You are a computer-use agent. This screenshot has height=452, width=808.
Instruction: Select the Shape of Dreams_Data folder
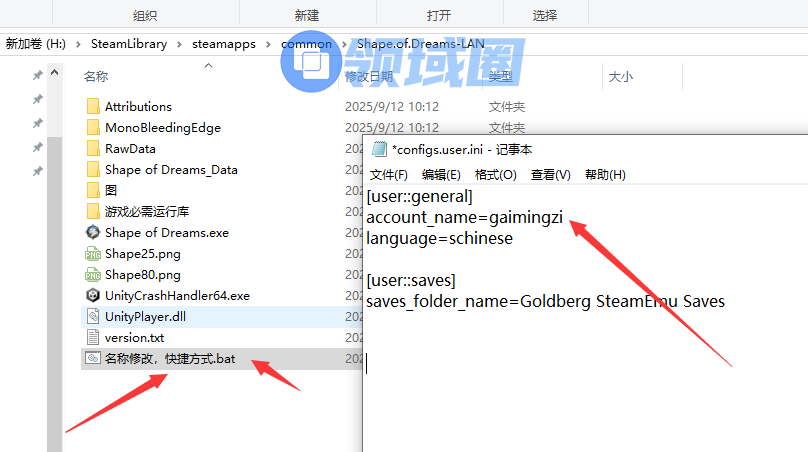click(171, 170)
